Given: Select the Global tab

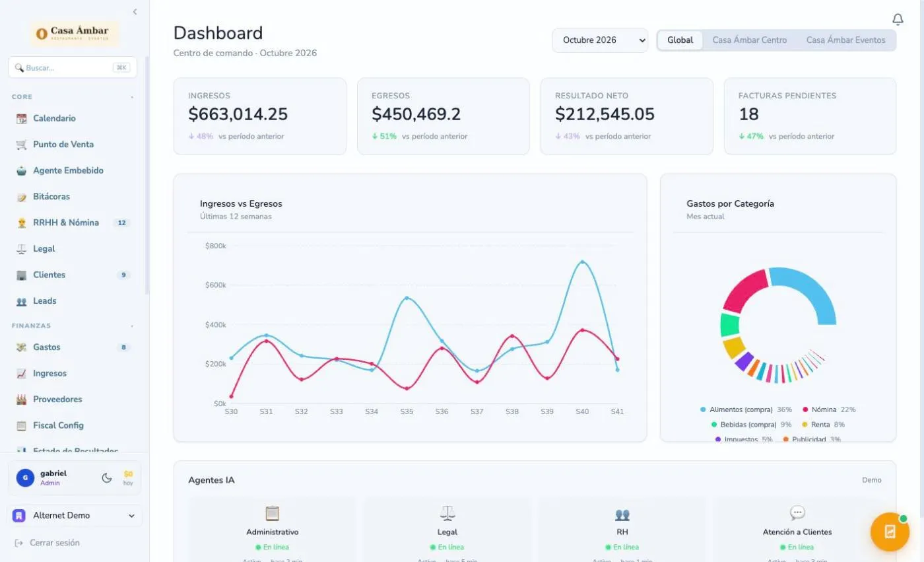Looking at the screenshot, I should (680, 40).
